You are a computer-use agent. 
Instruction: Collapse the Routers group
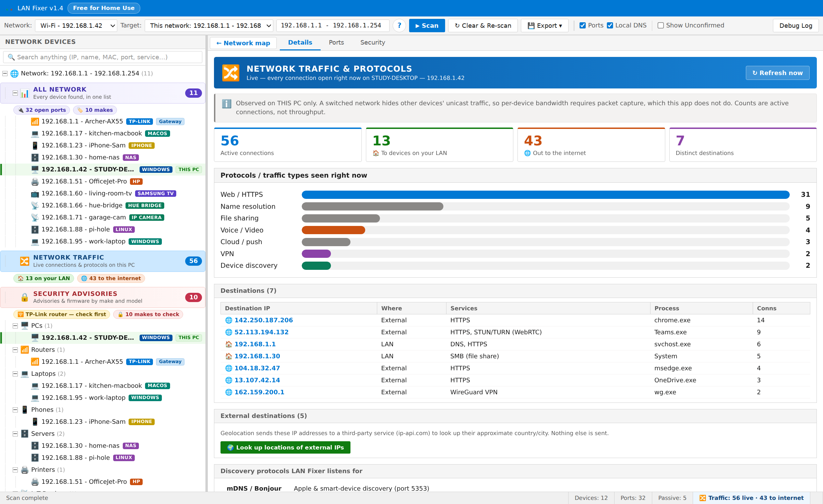(x=15, y=350)
